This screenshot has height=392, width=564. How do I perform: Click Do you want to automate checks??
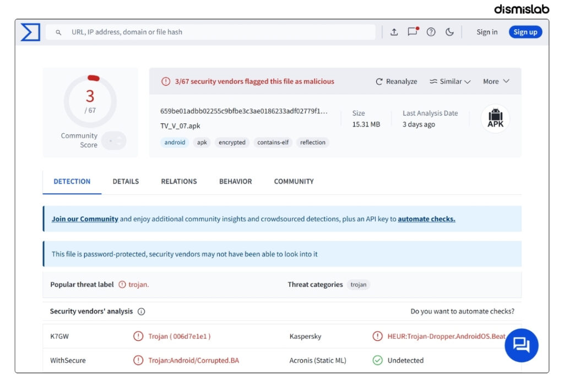[462, 312]
